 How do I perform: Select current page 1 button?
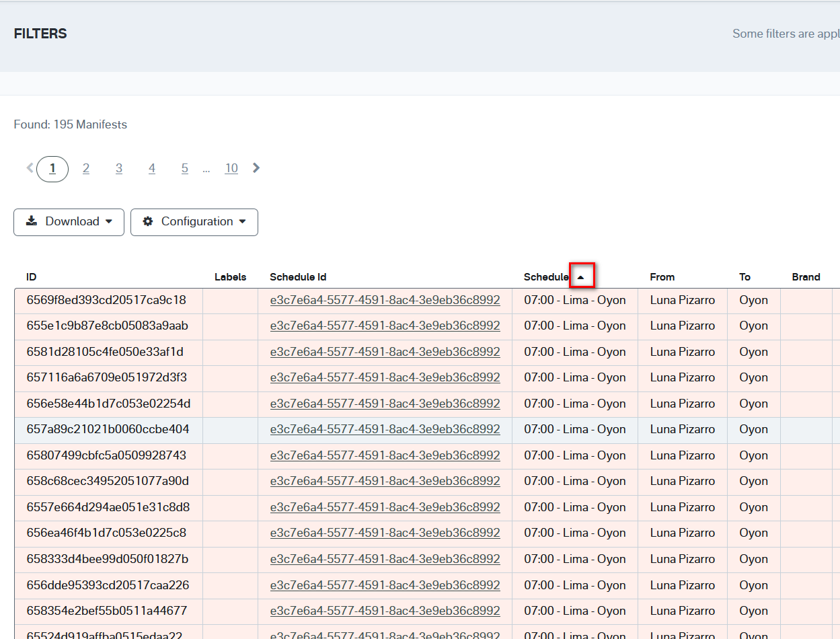pos(52,169)
